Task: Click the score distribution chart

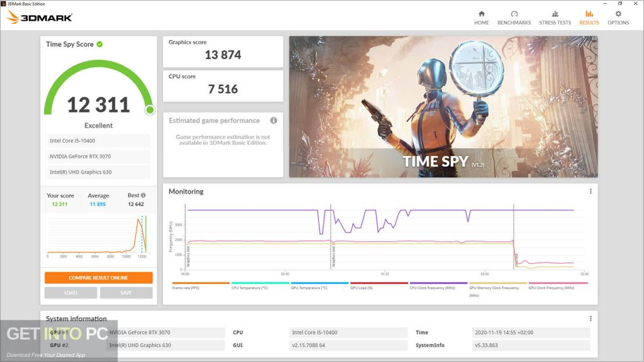Action: pos(97,236)
